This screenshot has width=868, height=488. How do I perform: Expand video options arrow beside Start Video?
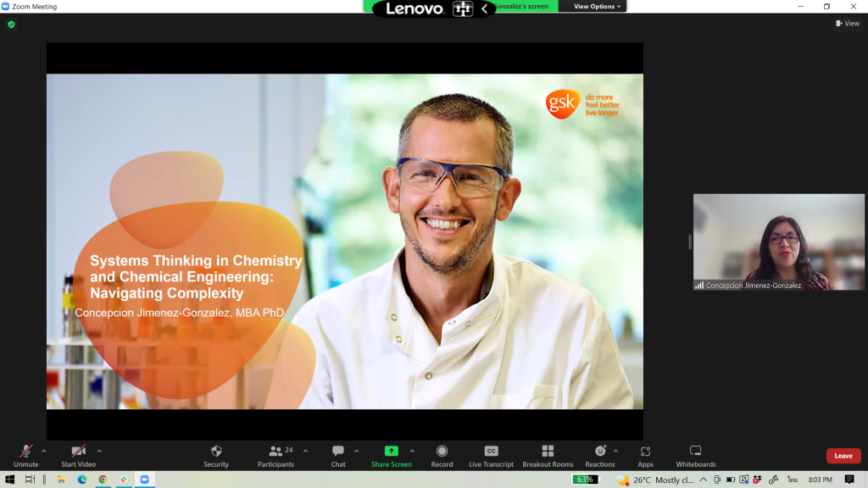[x=100, y=451]
